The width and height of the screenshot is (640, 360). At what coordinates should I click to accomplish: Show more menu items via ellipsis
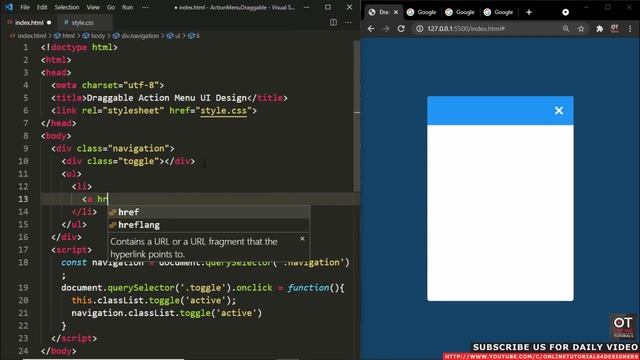(145, 7)
